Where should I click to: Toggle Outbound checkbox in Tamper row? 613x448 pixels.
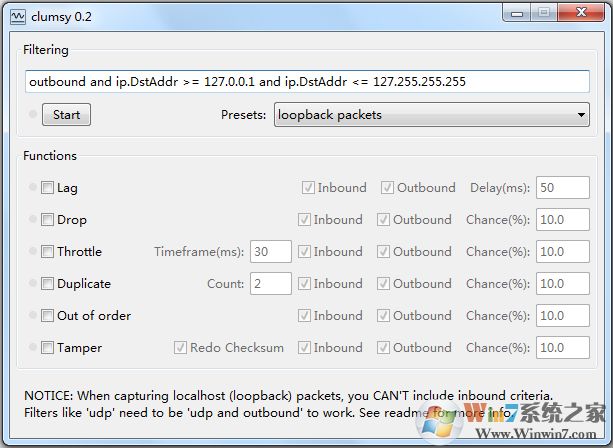point(383,348)
